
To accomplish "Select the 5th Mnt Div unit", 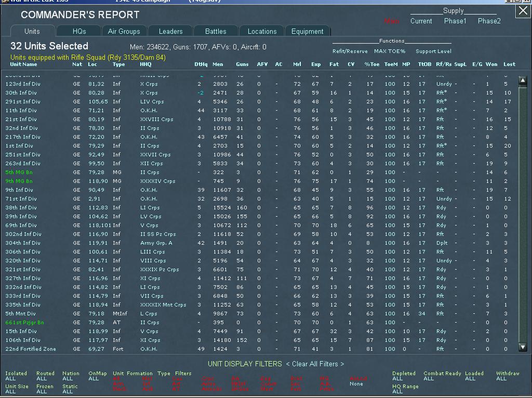I will click(x=20, y=313).
